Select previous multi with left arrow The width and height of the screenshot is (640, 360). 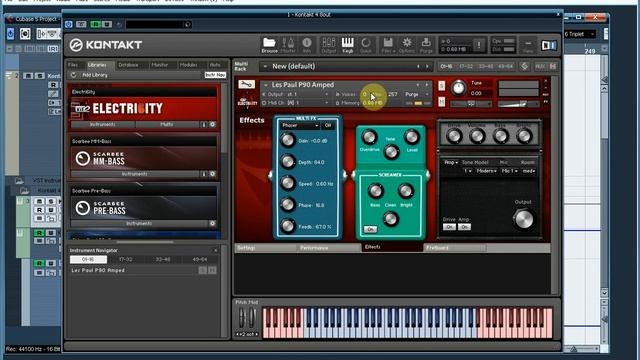[x=418, y=66]
